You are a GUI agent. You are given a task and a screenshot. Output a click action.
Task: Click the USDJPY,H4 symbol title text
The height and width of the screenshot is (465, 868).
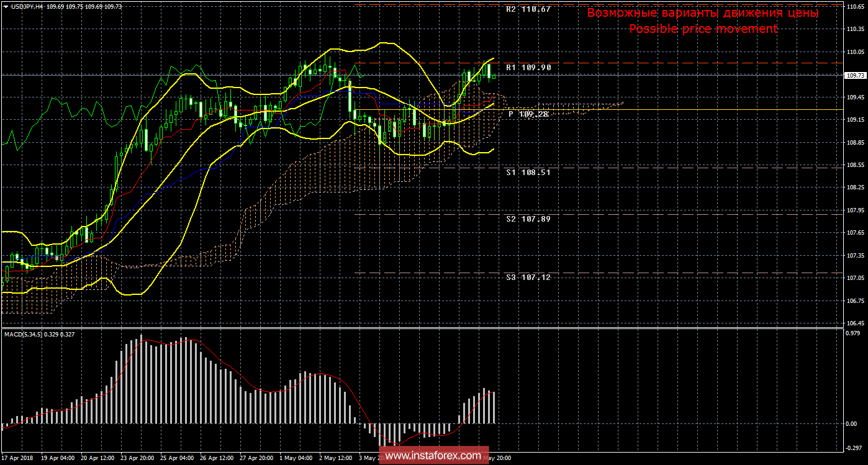click(x=27, y=6)
